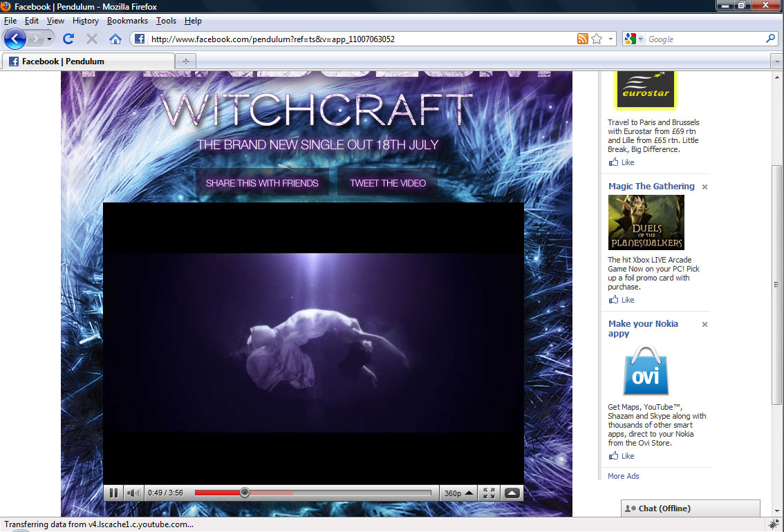Switch the video to fullscreen

pyautogui.click(x=489, y=493)
